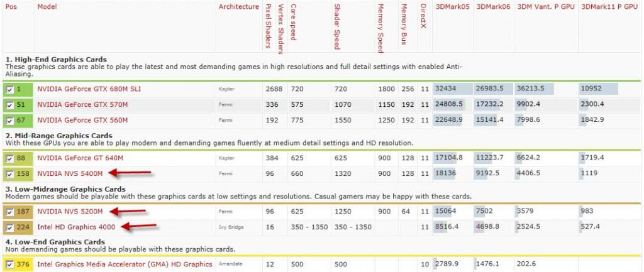
Task: Sort by Memory Speed column header
Action: (380, 28)
